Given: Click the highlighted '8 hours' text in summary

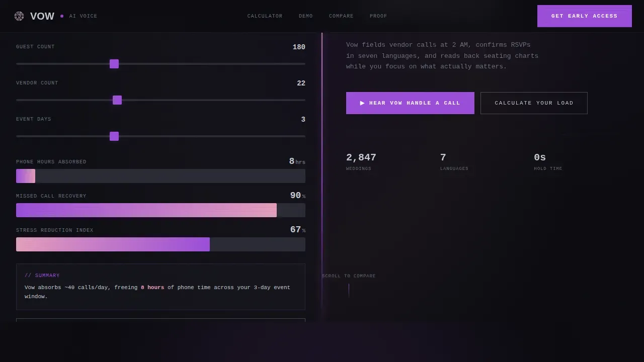Looking at the screenshot, I should pyautogui.click(x=152, y=288).
